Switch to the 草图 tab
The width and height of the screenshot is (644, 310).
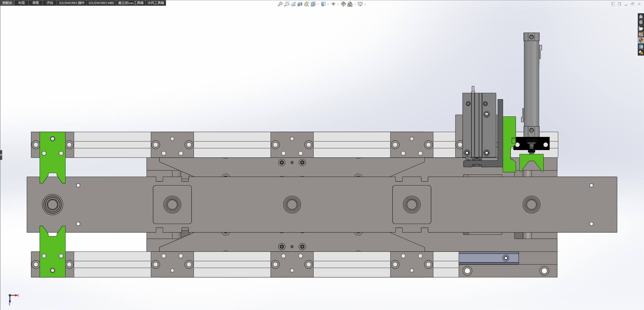click(35, 3)
